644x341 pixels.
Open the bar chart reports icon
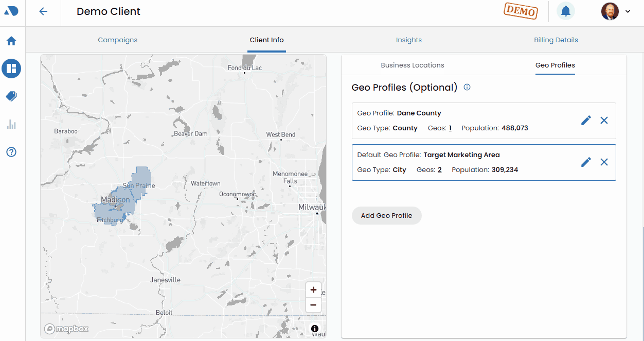pyautogui.click(x=11, y=124)
